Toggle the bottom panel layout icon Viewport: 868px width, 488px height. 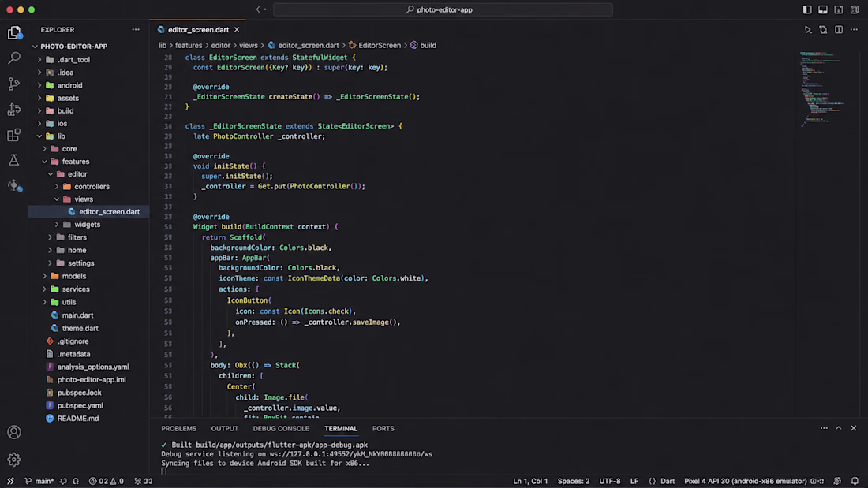(x=823, y=9)
